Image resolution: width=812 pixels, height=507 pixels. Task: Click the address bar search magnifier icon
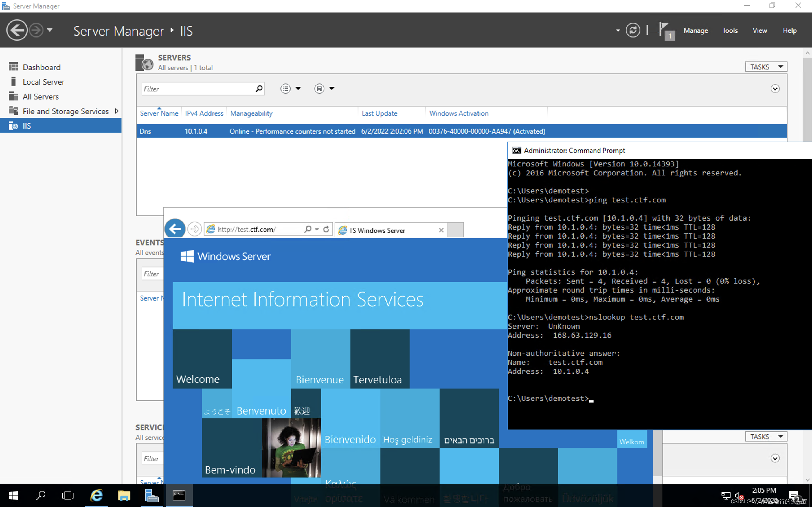pyautogui.click(x=308, y=229)
